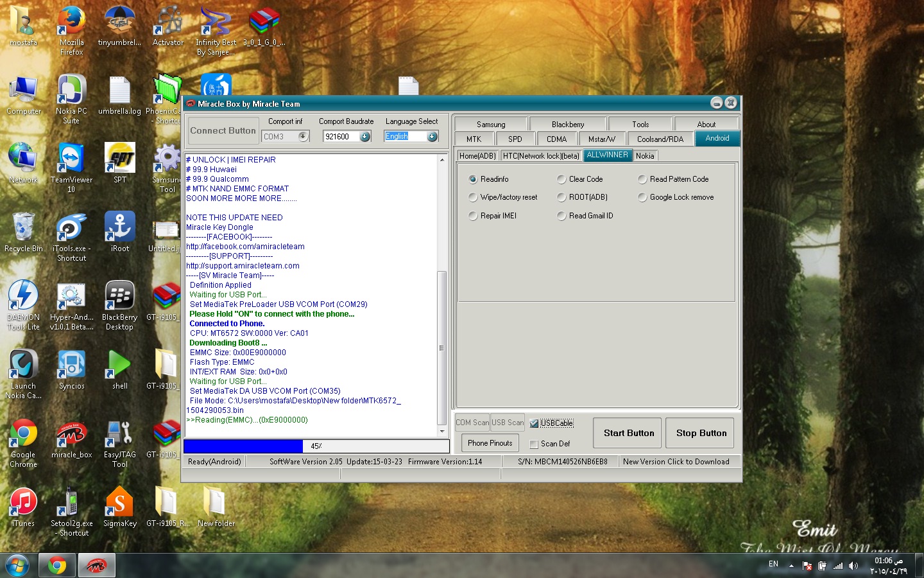Launch DAEMON Tools Lite icon
Screen dimensions: 924x578
(24, 306)
